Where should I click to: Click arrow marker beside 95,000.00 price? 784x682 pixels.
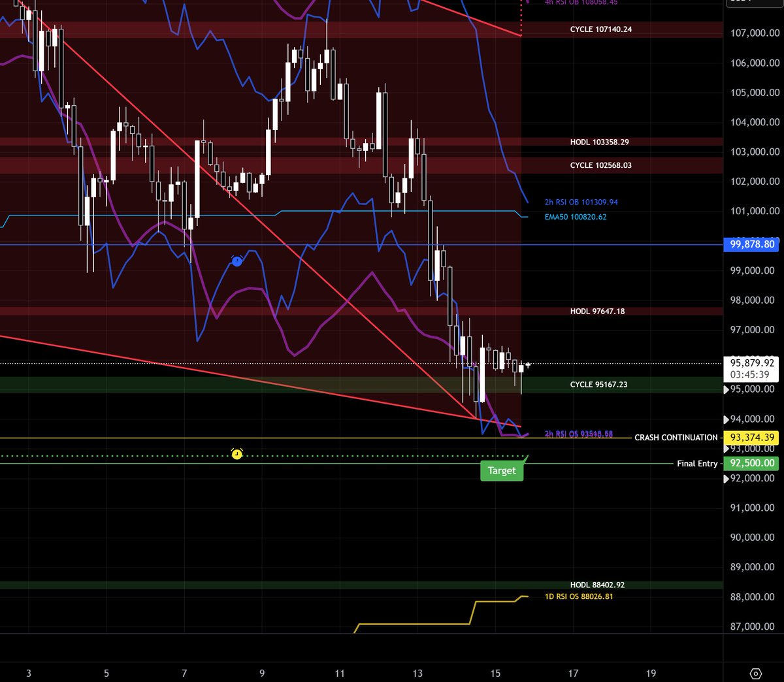tap(727, 390)
